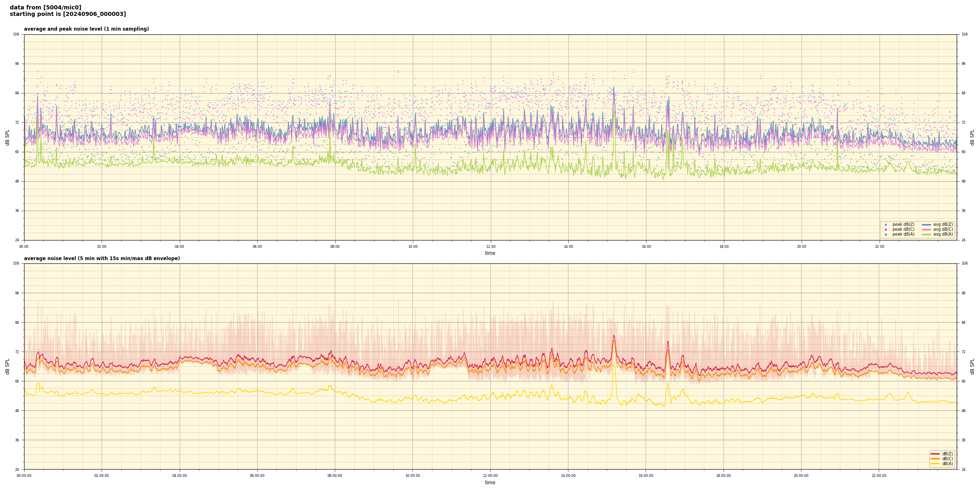Click the 22:00 tick label on top chart
Image resolution: width=980 pixels, height=490 pixels.
pos(879,247)
